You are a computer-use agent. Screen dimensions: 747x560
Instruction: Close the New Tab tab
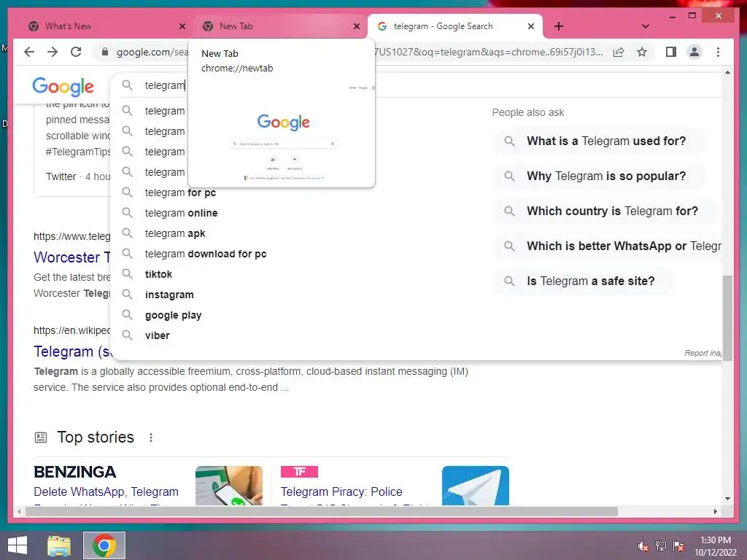(356, 26)
